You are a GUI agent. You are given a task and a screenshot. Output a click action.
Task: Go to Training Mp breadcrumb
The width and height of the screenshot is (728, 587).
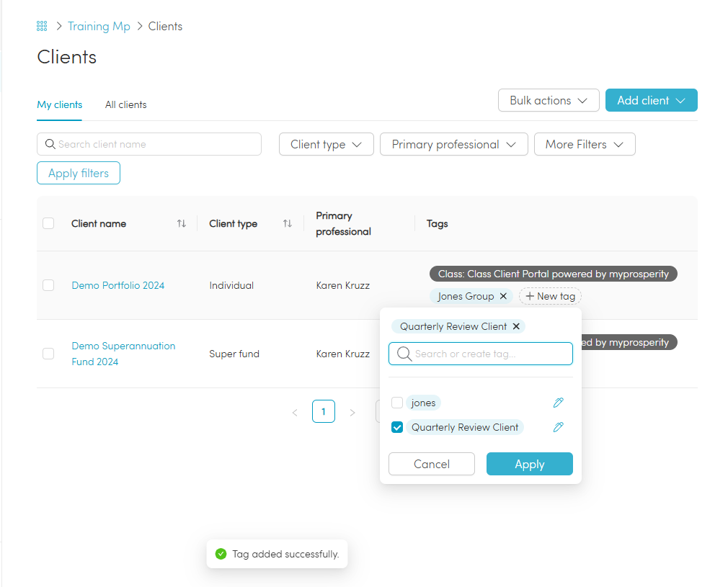tap(99, 27)
